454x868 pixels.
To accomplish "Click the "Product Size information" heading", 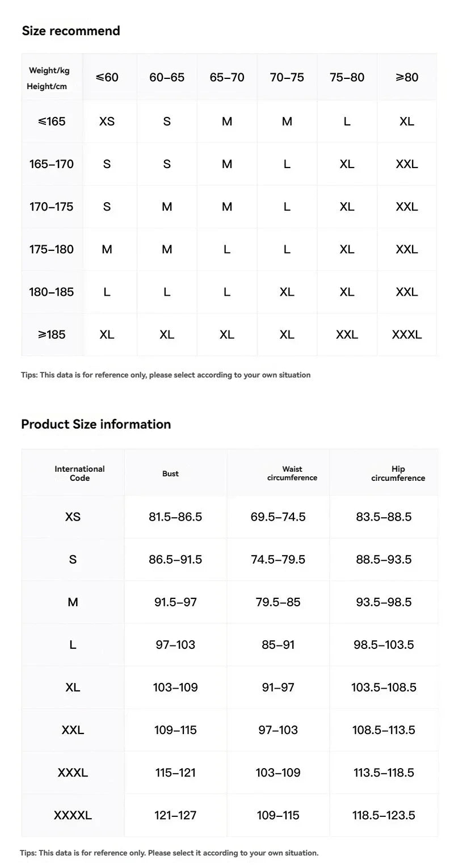I will pos(96,424).
